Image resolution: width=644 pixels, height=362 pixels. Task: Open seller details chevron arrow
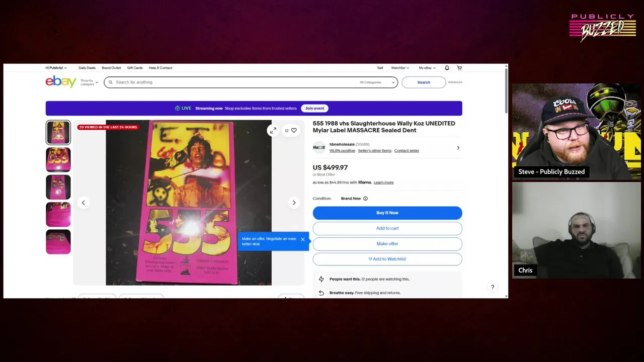(x=458, y=148)
